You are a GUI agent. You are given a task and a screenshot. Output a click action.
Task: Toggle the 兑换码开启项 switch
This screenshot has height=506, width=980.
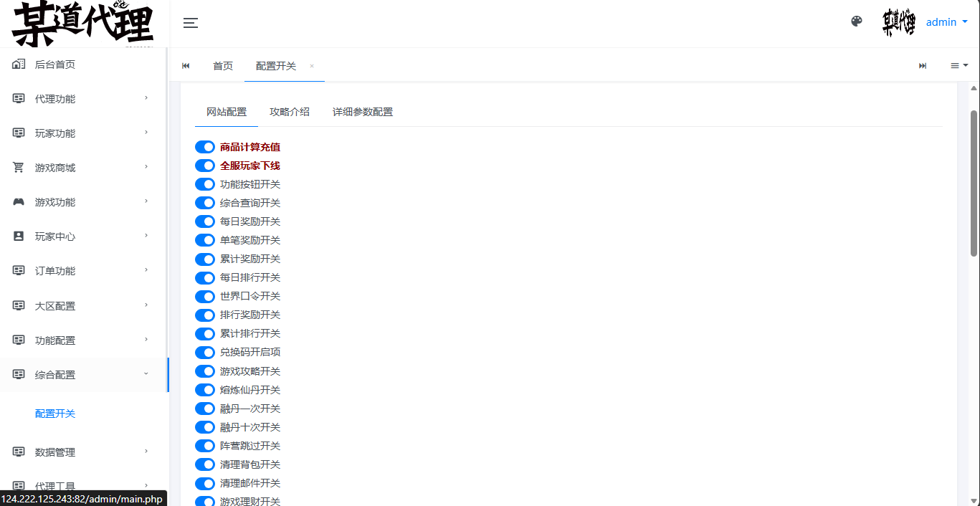pyautogui.click(x=205, y=353)
